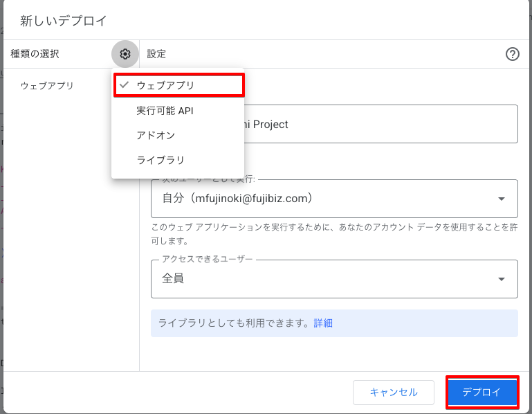Select ライブラリ in the dropdown menu

pos(178,160)
